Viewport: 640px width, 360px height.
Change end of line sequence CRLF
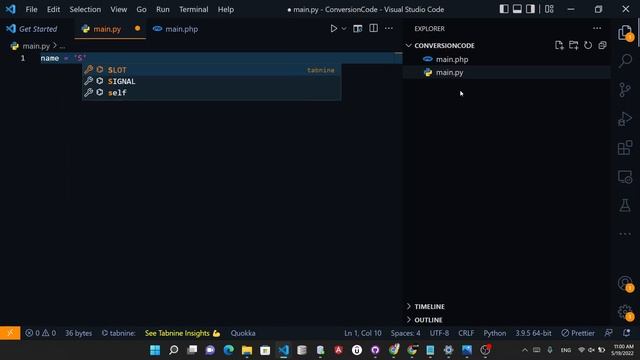click(x=466, y=333)
